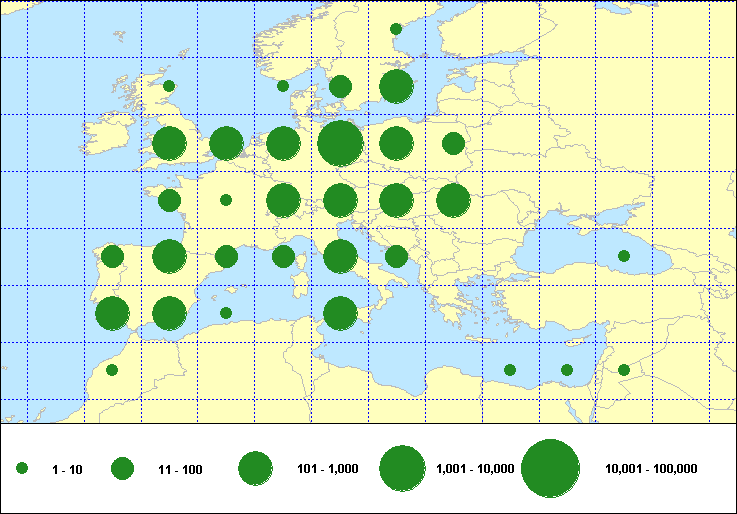
Task: Select the large circle over Sicily
Action: [340, 313]
